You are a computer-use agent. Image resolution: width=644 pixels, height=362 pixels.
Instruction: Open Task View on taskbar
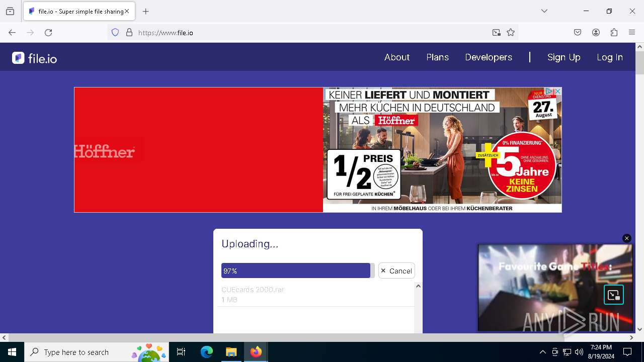pos(181,352)
